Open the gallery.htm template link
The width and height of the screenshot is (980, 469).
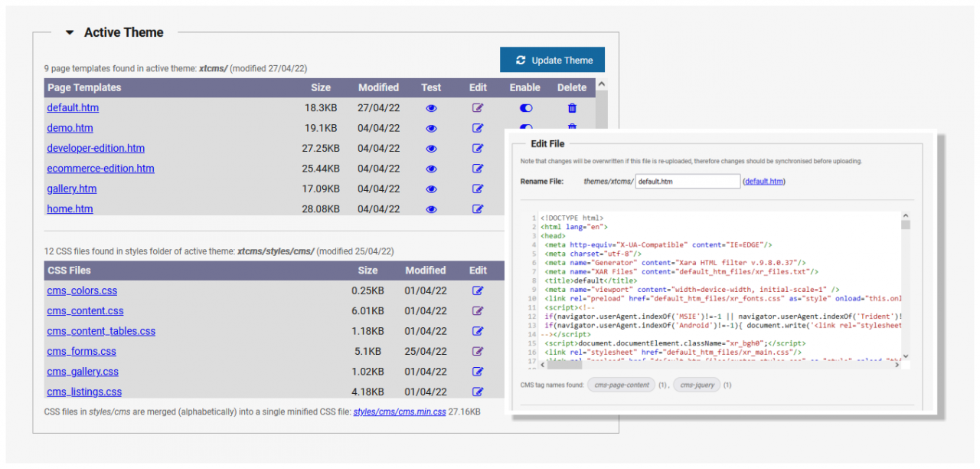72,189
